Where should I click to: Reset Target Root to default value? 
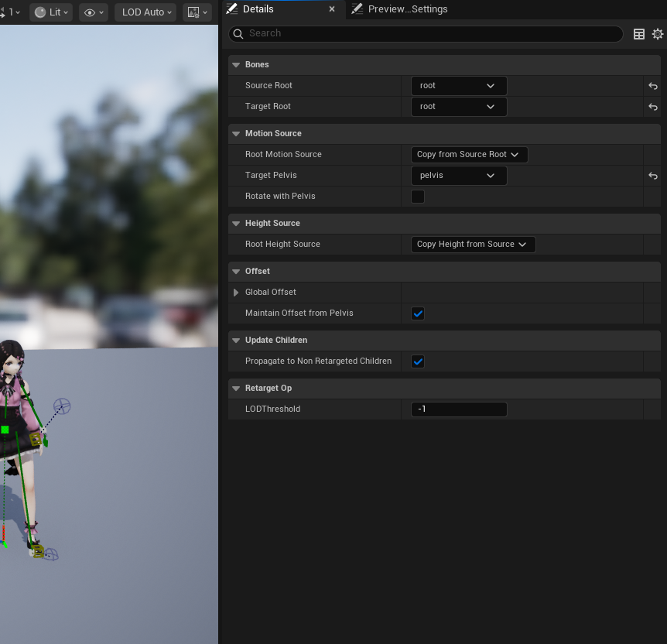653,107
